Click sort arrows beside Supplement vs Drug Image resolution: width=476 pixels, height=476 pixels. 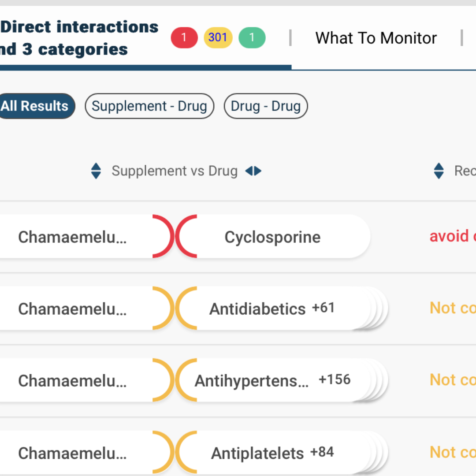(96, 171)
